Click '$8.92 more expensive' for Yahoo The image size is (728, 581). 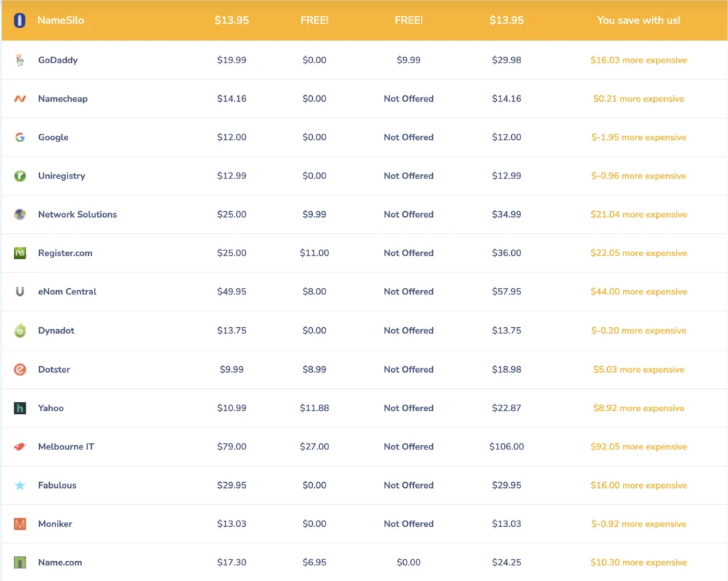tap(639, 408)
